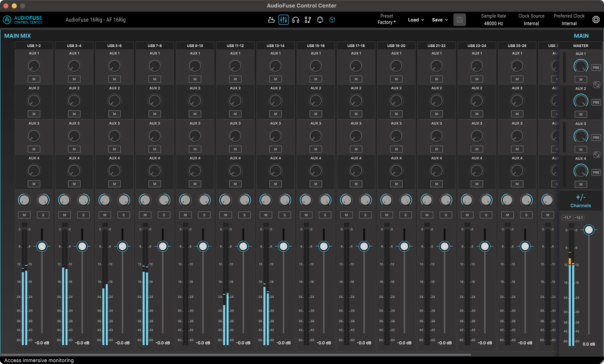Click the -12.1 master peak readout
Viewport: 604px width, 364px height.
pos(579,218)
